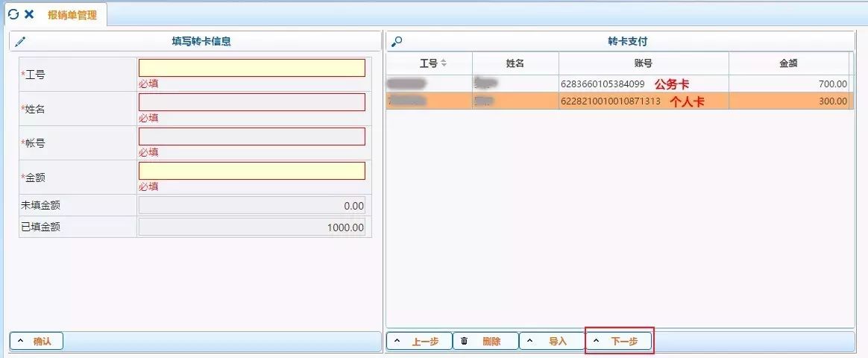Select the 帐号 input box
Screen dimensions: 868x358
[251, 136]
